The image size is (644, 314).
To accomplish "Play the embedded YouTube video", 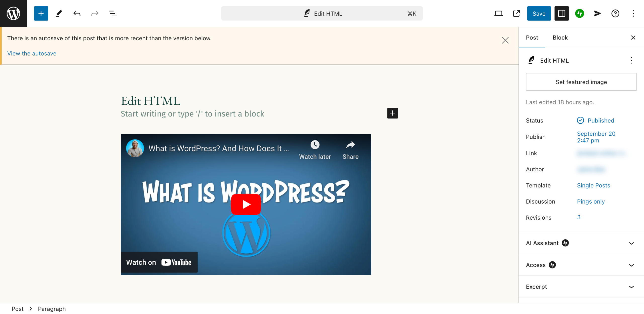I will [246, 204].
